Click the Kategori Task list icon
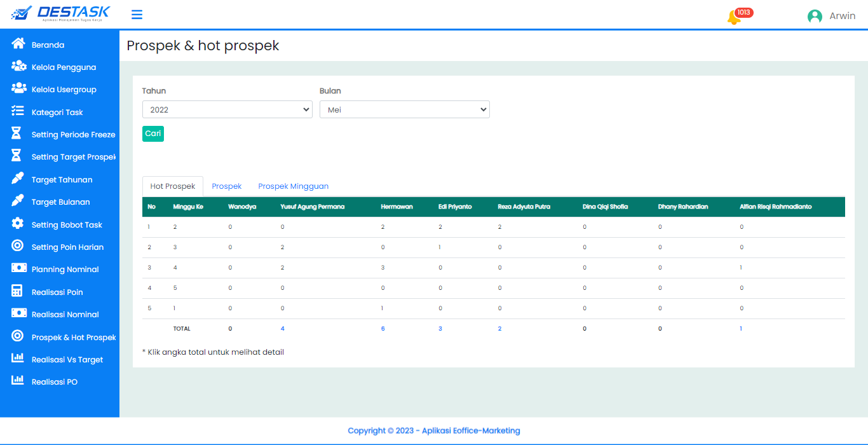The height and width of the screenshot is (445, 868). [18, 111]
